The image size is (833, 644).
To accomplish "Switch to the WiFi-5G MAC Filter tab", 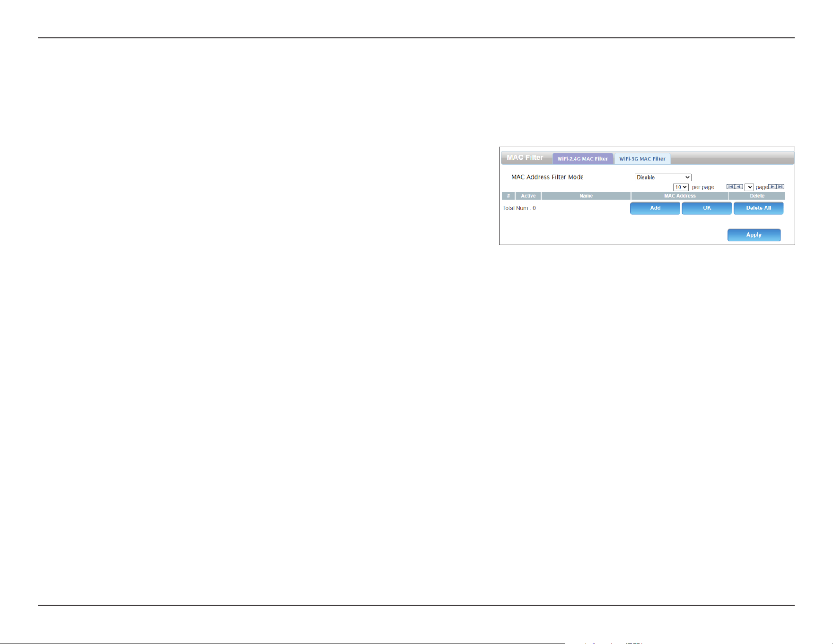I will [x=642, y=159].
